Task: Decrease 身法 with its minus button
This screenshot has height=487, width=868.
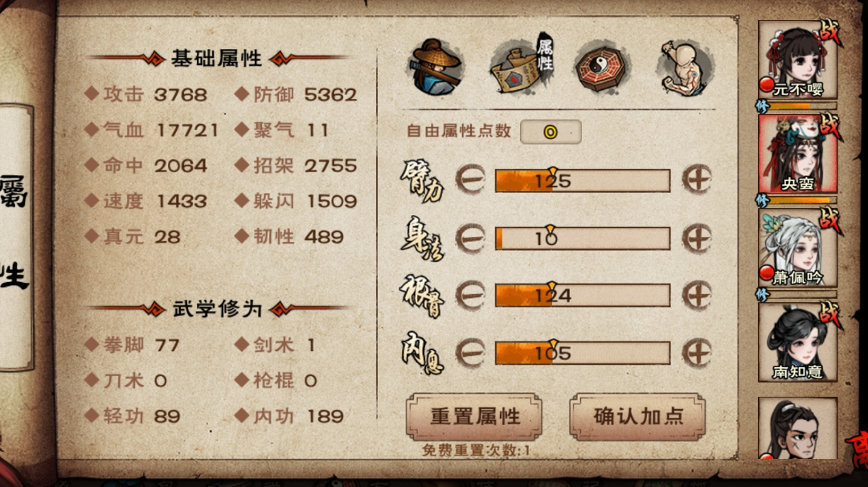Action: click(470, 239)
